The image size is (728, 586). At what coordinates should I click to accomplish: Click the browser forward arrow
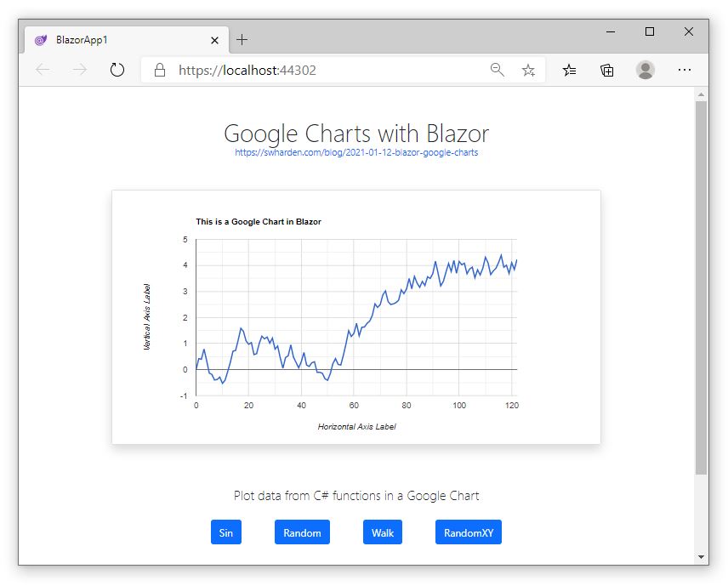click(x=80, y=70)
